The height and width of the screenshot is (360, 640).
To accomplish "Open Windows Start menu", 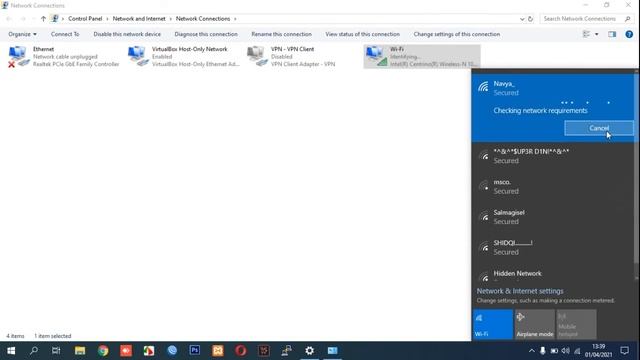I will pyautogui.click(x=11, y=351).
